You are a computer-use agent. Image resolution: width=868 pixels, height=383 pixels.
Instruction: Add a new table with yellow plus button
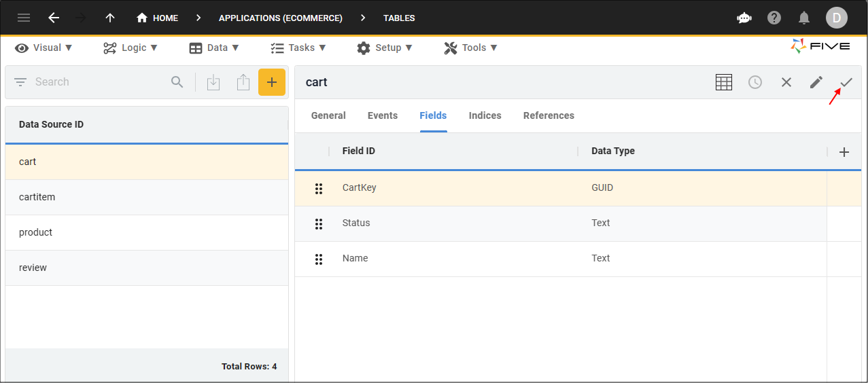point(271,82)
